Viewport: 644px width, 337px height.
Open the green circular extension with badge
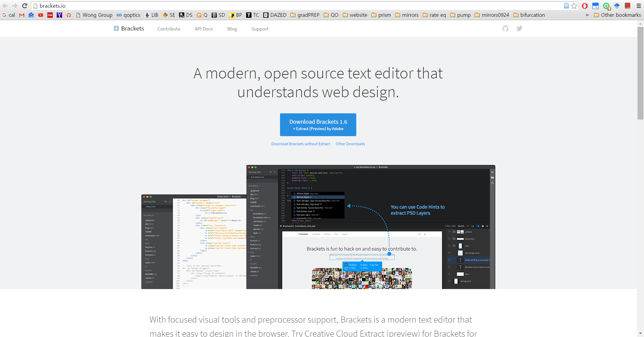(x=606, y=6)
